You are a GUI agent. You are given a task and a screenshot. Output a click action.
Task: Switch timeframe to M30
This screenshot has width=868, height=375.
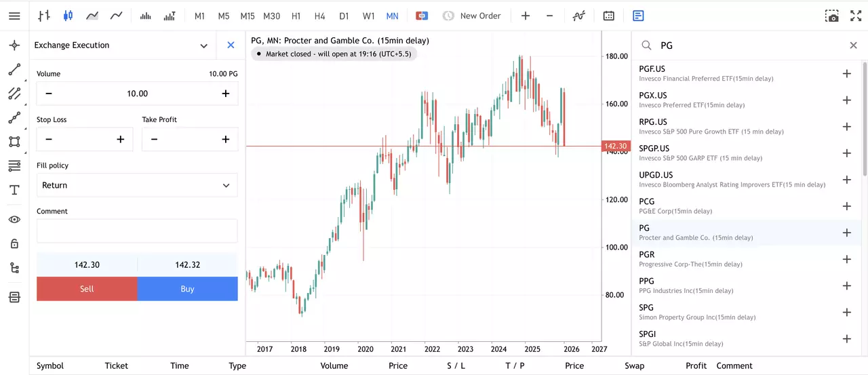[x=271, y=16]
